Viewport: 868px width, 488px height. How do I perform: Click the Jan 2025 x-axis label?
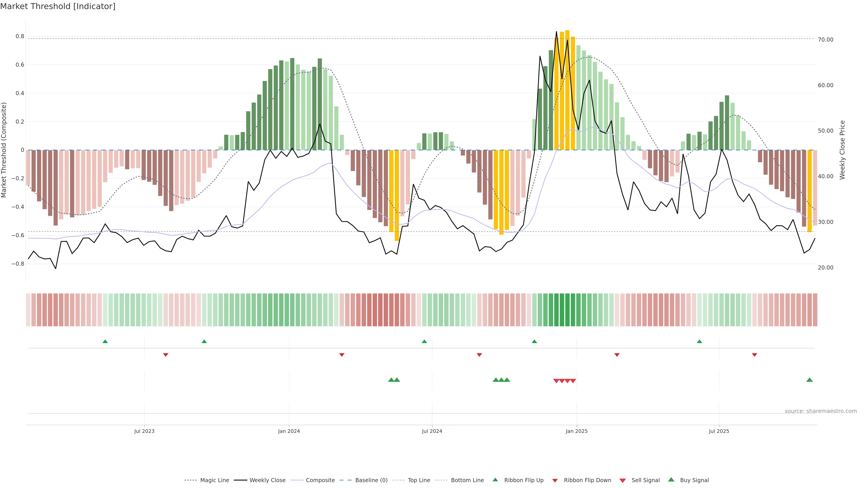coord(577,431)
